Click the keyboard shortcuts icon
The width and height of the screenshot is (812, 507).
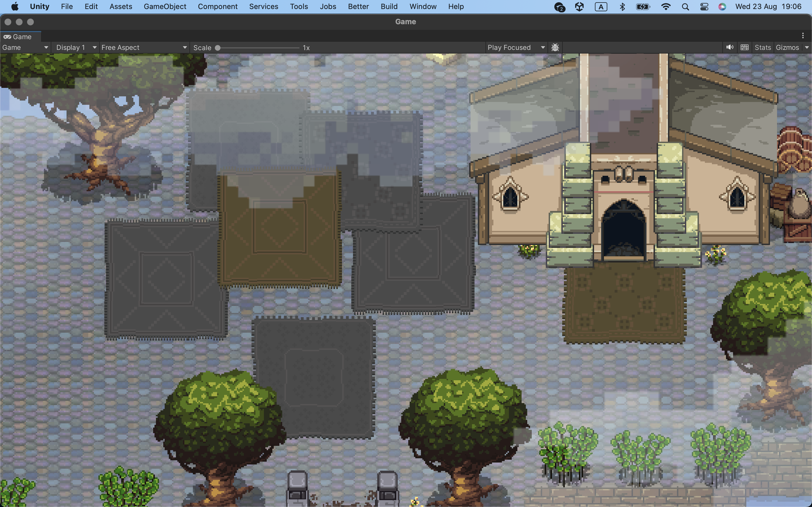click(x=744, y=47)
